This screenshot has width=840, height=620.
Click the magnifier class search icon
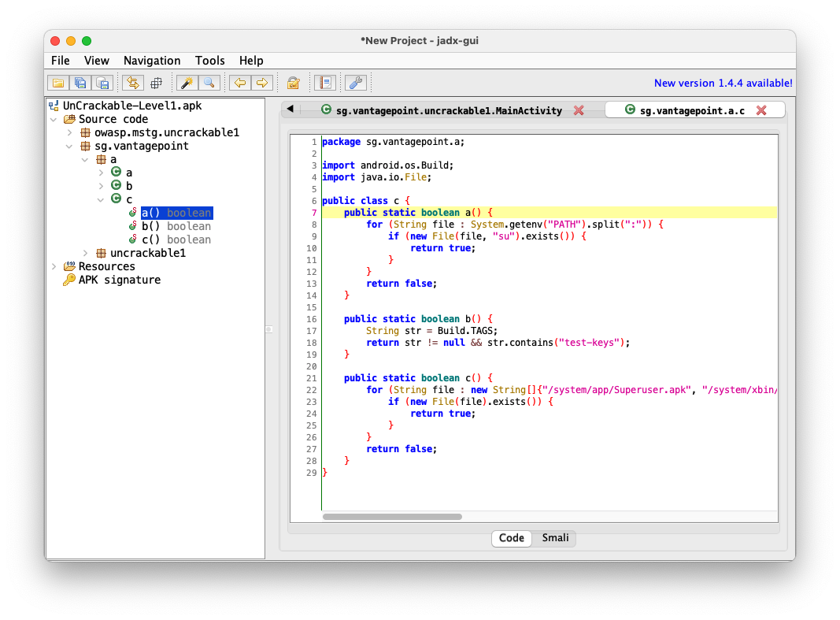209,83
